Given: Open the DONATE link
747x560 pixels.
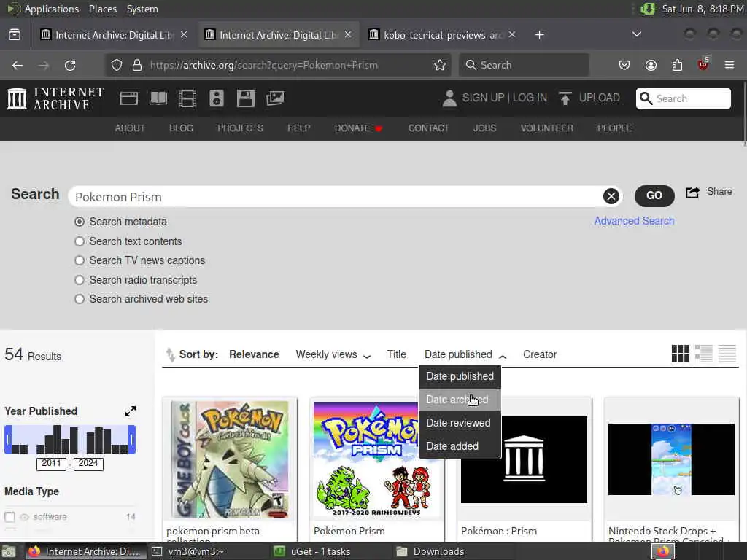Looking at the screenshot, I should click(358, 128).
